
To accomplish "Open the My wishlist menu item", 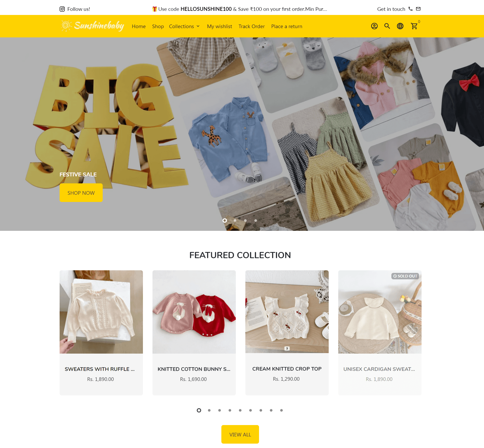I will pyautogui.click(x=220, y=26).
